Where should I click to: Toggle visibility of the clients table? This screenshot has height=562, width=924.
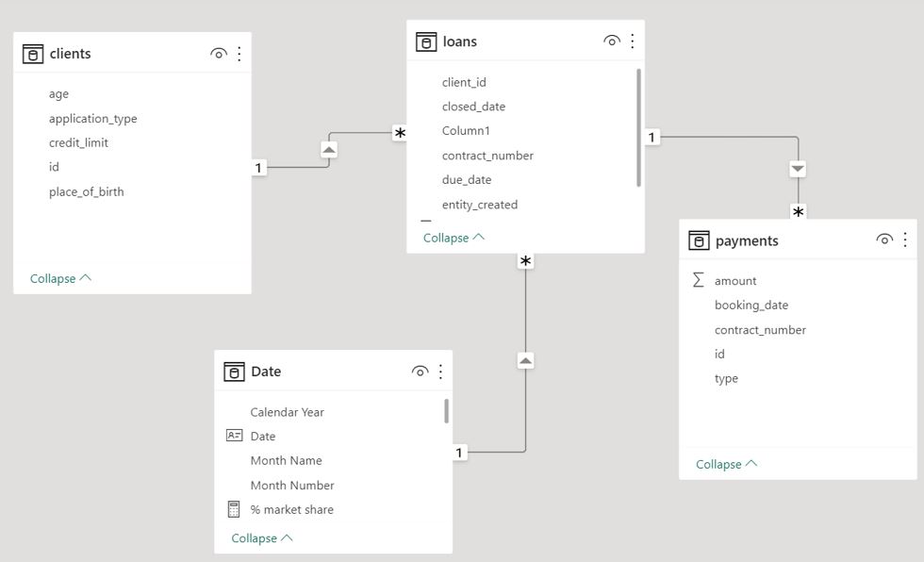pyautogui.click(x=219, y=54)
